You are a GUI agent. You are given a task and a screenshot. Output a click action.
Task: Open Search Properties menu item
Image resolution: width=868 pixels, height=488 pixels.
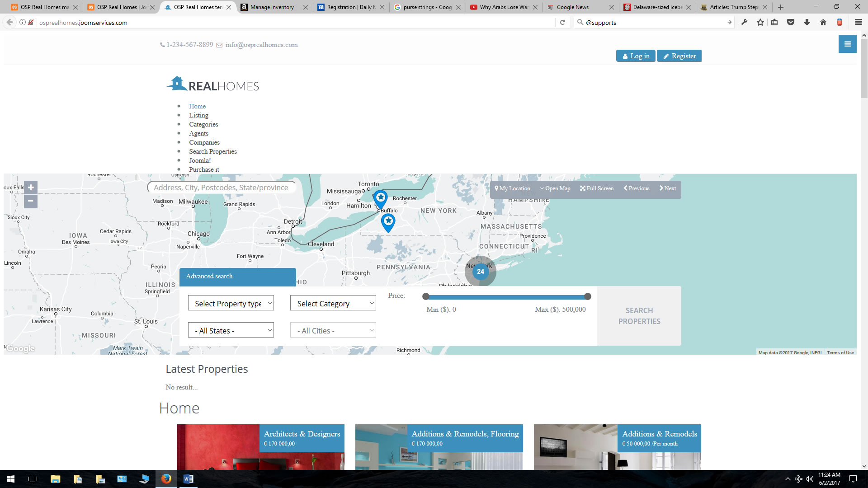213,151
